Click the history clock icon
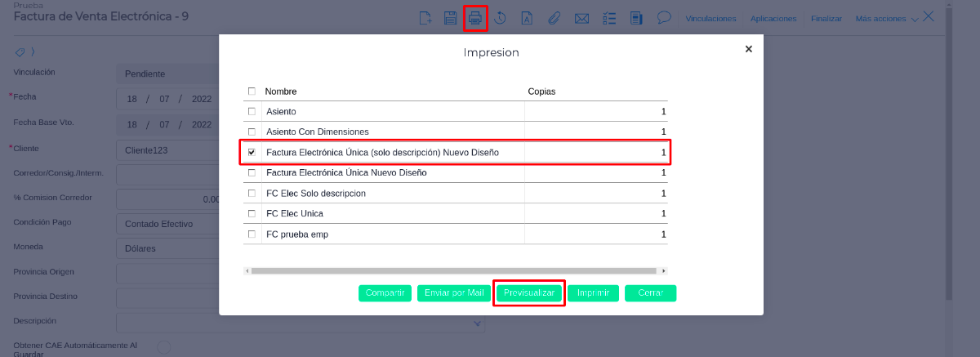 [501, 18]
